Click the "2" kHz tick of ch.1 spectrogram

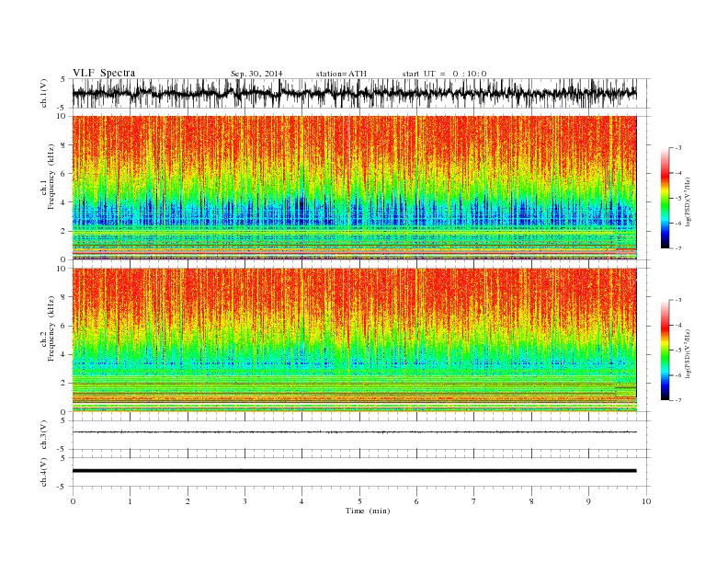(64, 231)
